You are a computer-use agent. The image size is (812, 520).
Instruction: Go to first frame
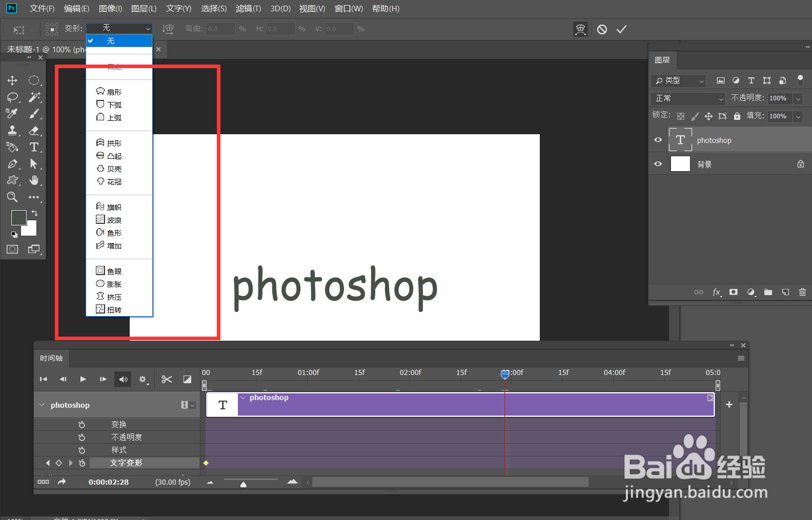43,379
